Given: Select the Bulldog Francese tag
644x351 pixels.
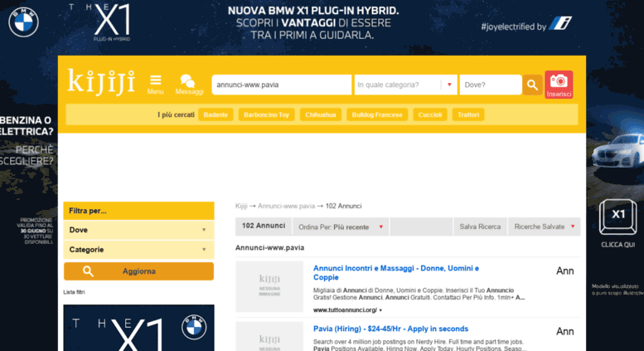Looking at the screenshot, I should (377, 115).
